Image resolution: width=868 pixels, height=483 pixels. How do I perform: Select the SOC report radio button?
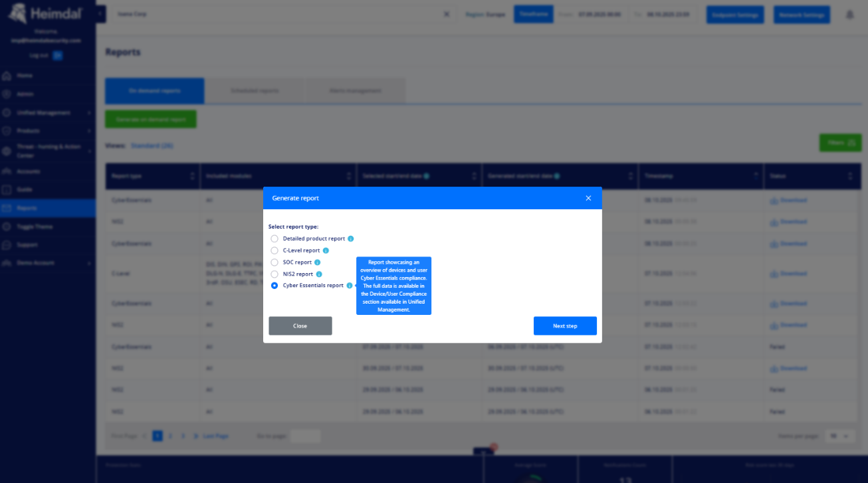tap(274, 262)
